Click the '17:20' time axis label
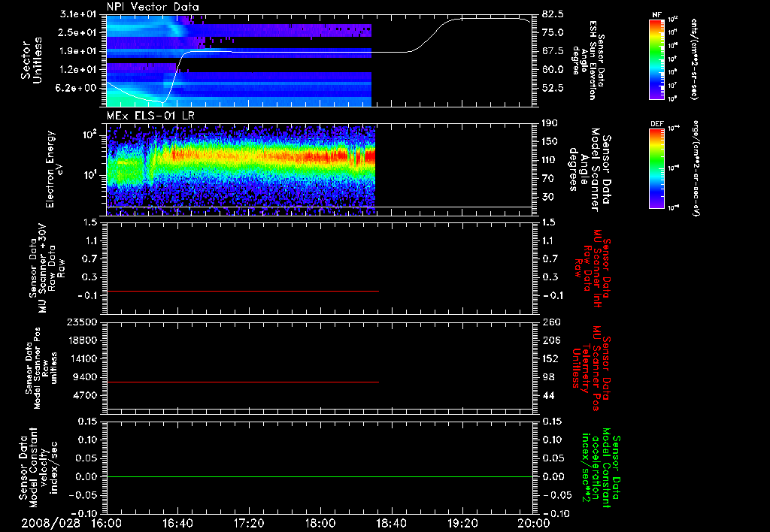The image size is (770, 532). pos(249,523)
